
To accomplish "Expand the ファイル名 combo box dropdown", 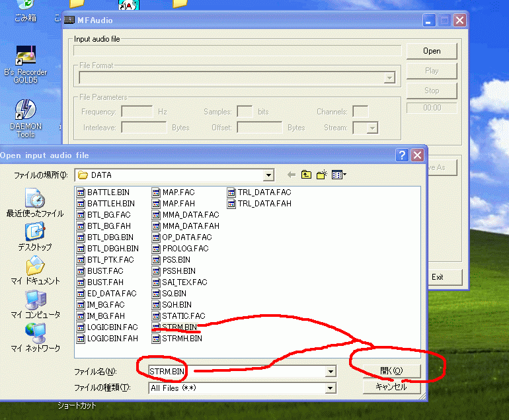I will pyautogui.click(x=330, y=372).
